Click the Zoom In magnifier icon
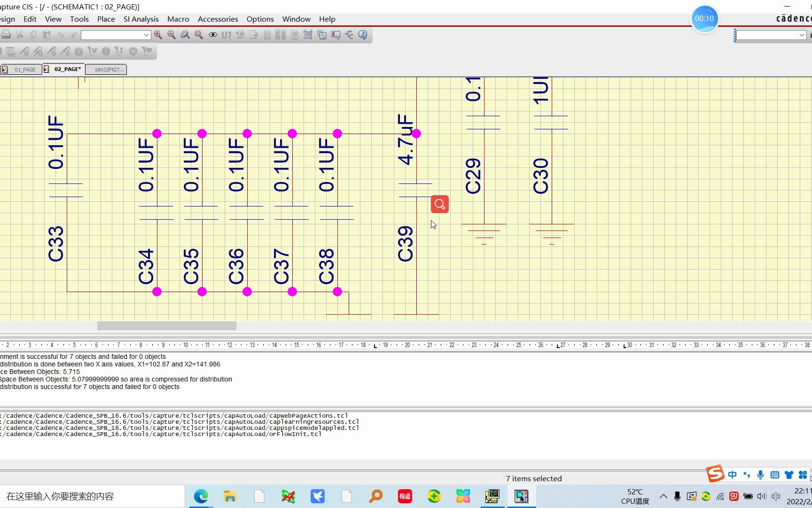This screenshot has height=508, width=812. [x=158, y=35]
